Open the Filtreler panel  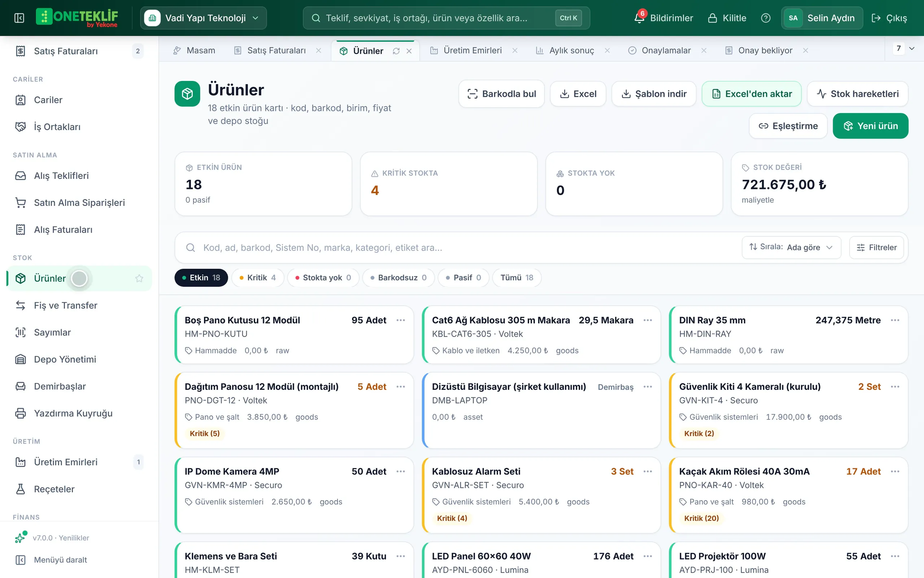tap(877, 247)
